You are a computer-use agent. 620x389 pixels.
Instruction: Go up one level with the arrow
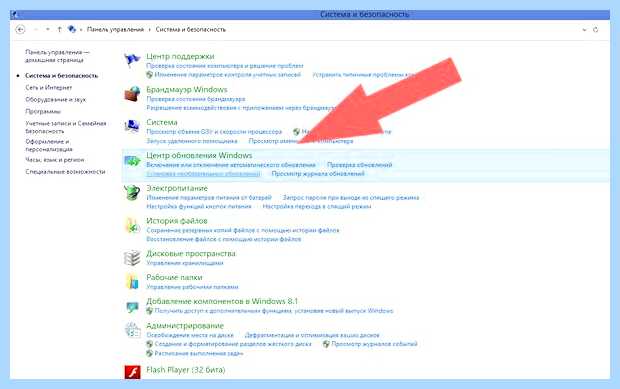[59, 29]
